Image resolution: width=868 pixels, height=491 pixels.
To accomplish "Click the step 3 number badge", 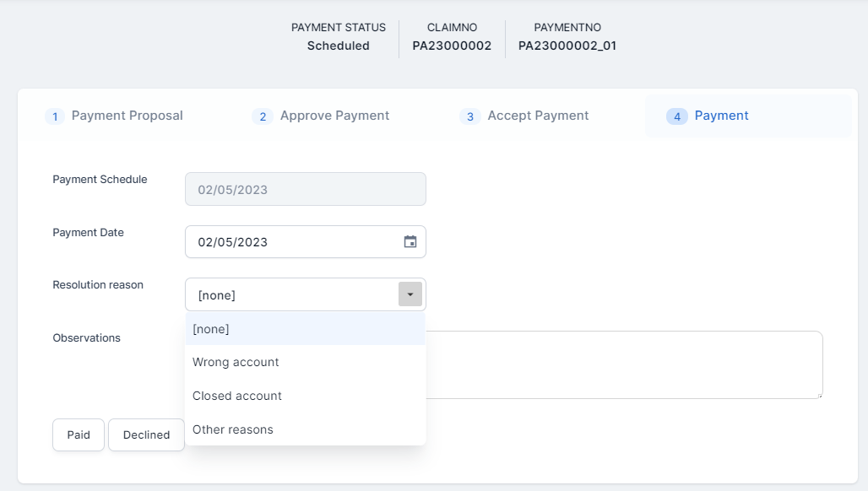I will 470,116.
